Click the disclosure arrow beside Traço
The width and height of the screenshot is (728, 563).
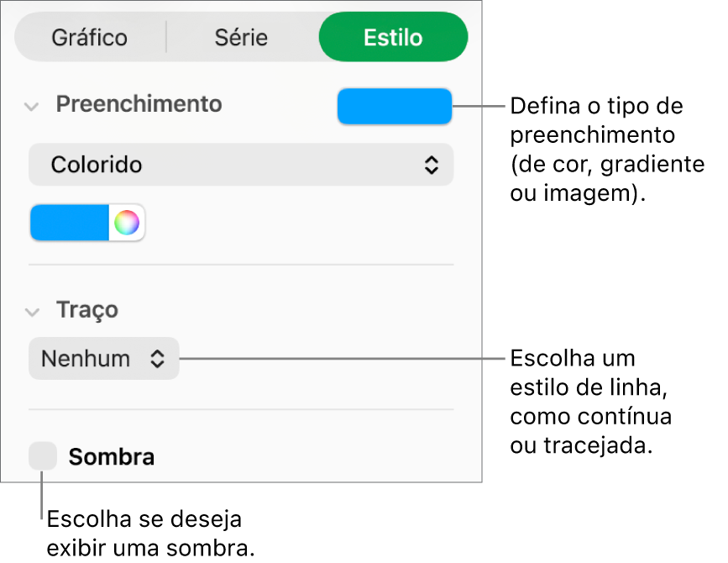(31, 310)
